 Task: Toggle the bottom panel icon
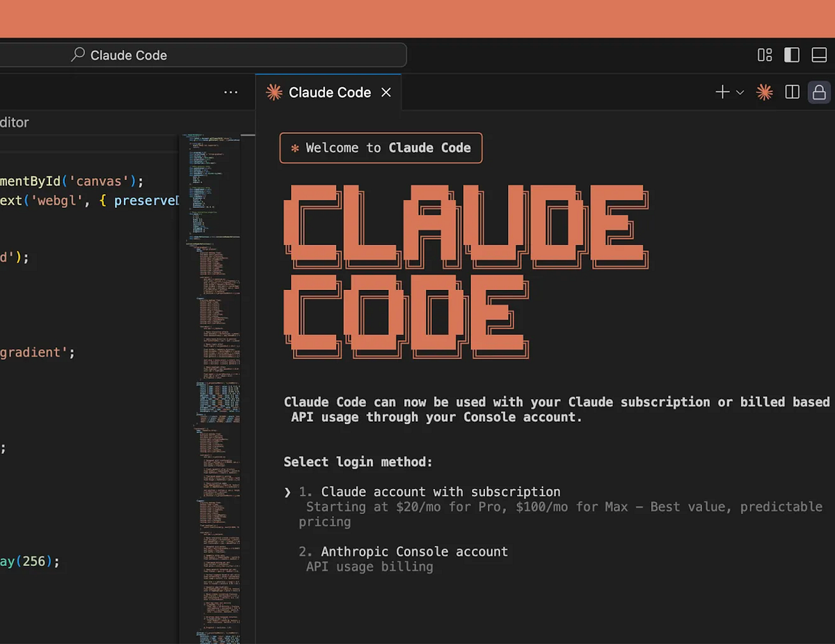click(819, 55)
